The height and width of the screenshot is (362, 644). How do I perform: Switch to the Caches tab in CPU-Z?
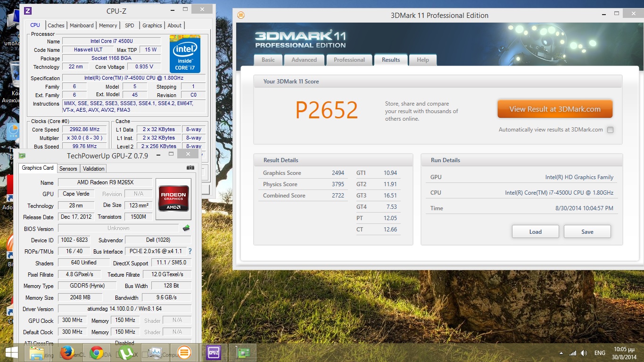[x=56, y=25]
